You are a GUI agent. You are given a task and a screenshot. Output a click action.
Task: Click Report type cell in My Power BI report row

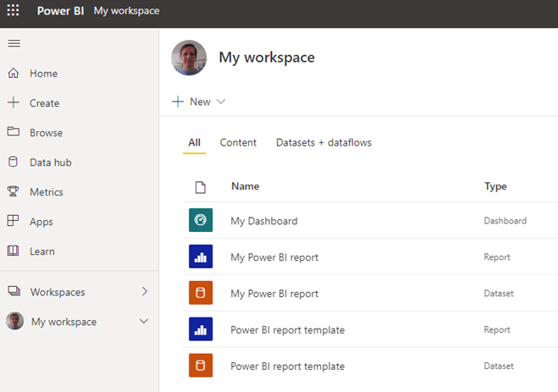tap(497, 257)
